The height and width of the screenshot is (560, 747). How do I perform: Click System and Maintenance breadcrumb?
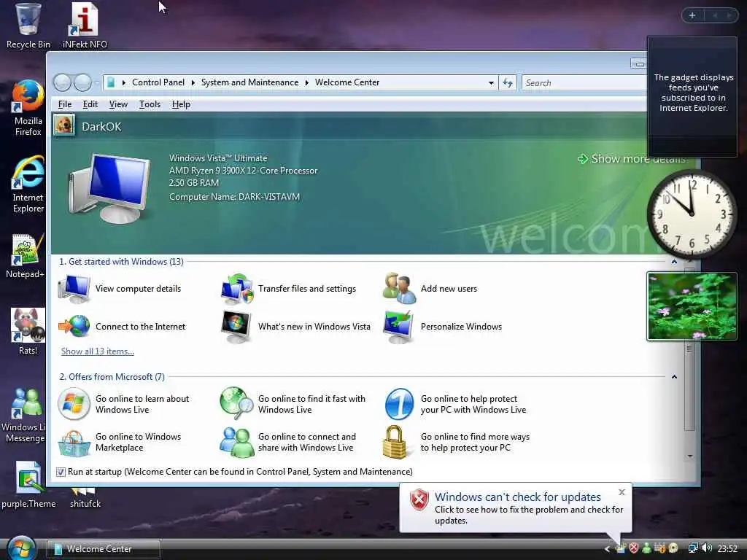[249, 82]
